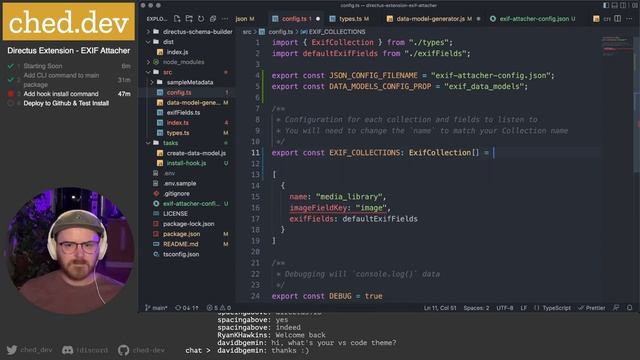Collapse the dist folder
This screenshot has width=640, height=360.
(x=190, y=42)
